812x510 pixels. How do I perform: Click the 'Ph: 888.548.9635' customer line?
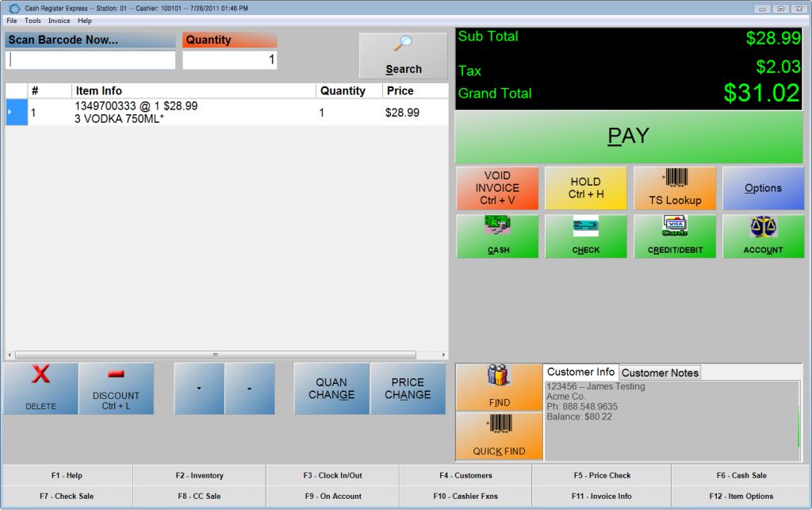pyautogui.click(x=582, y=406)
